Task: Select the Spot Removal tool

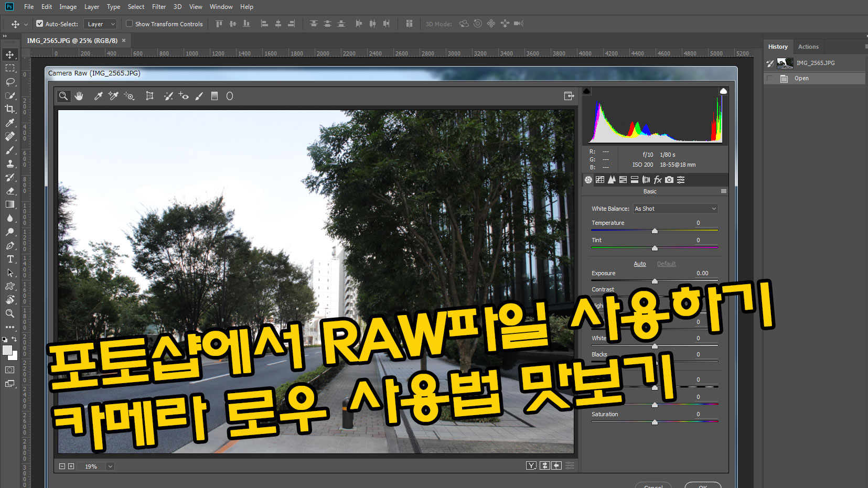Action: tap(168, 96)
